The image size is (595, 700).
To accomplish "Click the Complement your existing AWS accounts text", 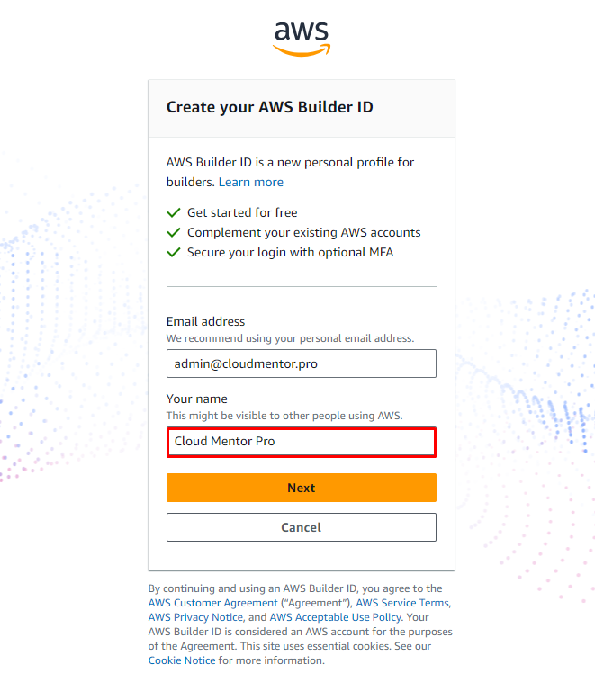I will (303, 233).
